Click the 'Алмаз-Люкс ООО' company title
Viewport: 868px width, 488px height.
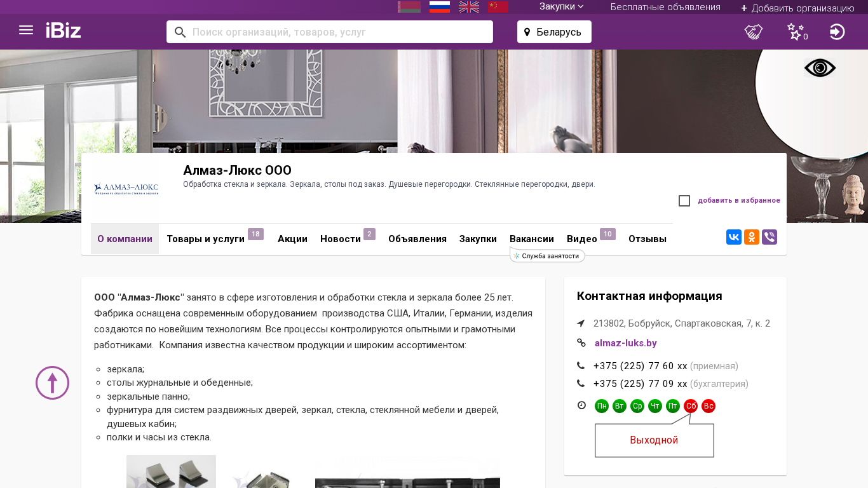point(237,170)
